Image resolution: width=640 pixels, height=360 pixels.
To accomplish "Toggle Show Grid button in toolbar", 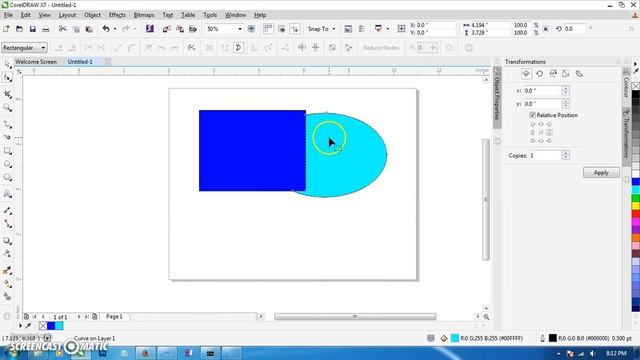I will (282, 29).
